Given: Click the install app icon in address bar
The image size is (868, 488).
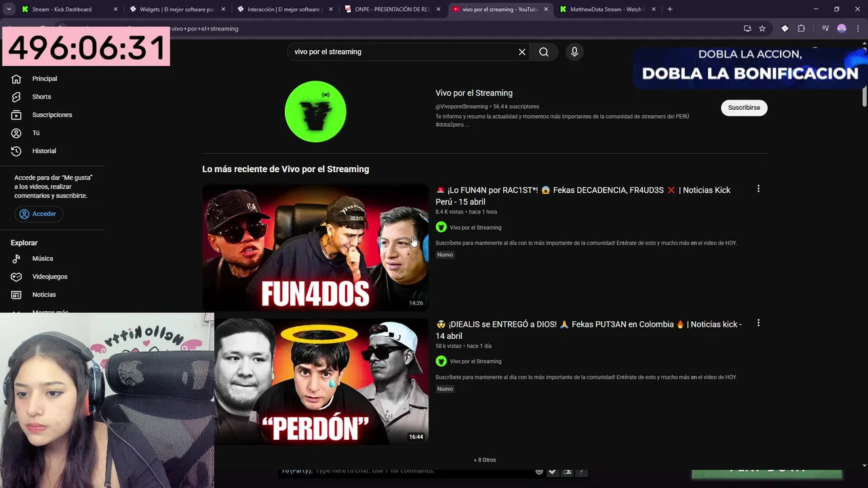Looking at the screenshot, I should (747, 28).
